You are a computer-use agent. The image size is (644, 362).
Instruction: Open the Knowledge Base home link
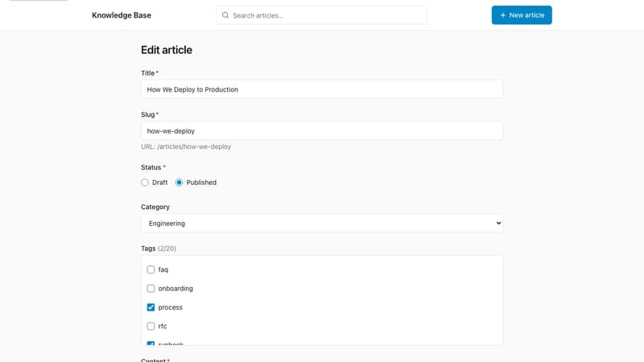(122, 15)
